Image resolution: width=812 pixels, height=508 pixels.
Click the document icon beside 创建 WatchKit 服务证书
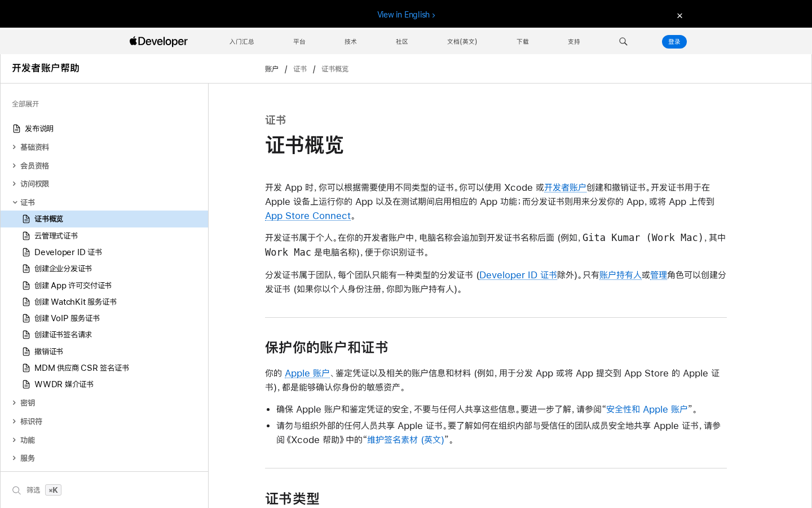click(26, 302)
